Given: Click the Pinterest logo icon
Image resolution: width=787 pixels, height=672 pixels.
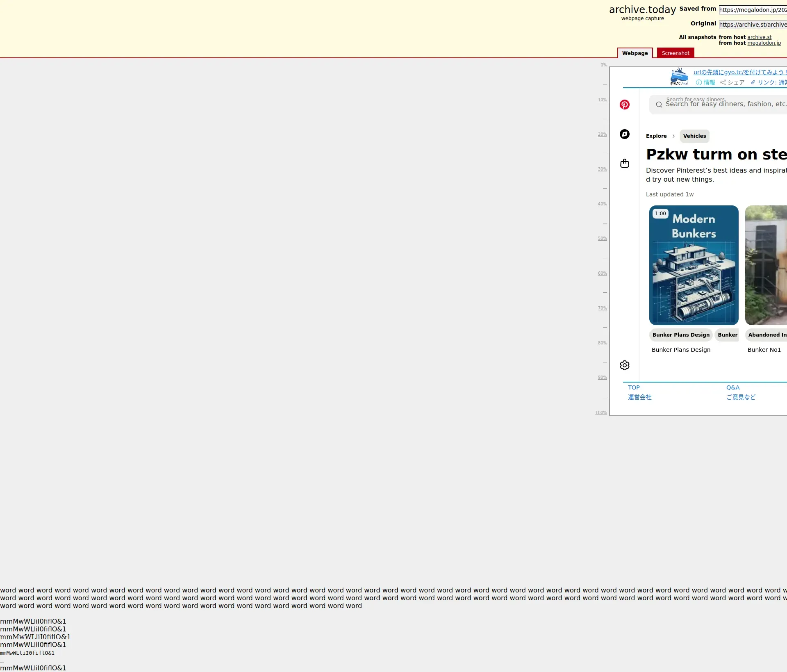Looking at the screenshot, I should click(624, 105).
